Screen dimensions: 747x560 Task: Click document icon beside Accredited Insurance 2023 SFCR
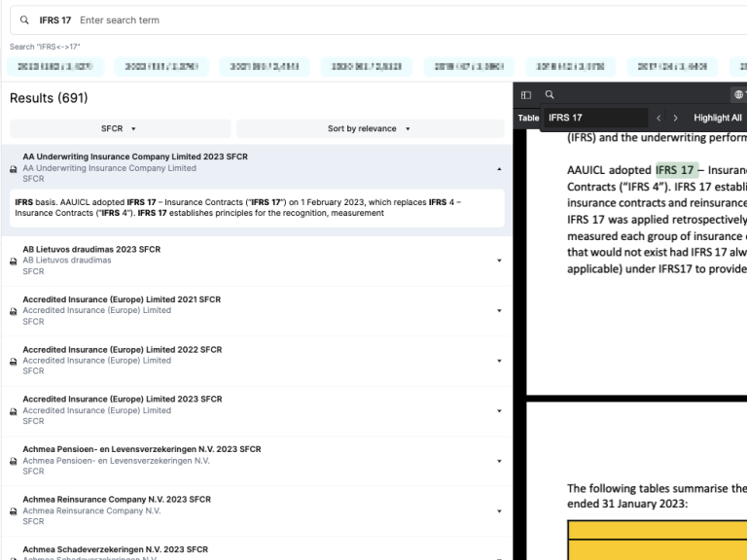(14, 411)
